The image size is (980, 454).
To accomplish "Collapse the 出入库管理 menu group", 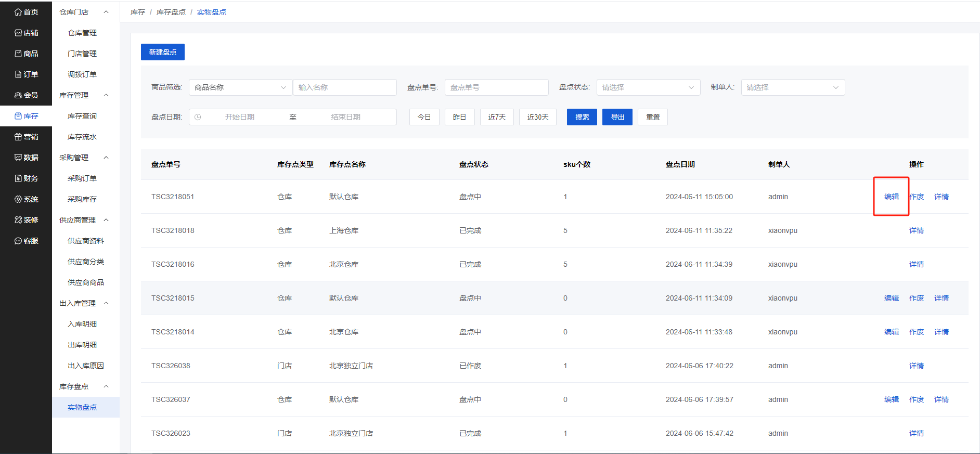I will (x=106, y=303).
